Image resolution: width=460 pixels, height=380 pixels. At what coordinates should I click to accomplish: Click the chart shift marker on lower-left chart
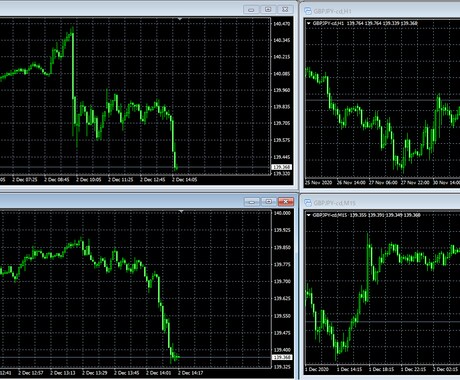[181, 211]
